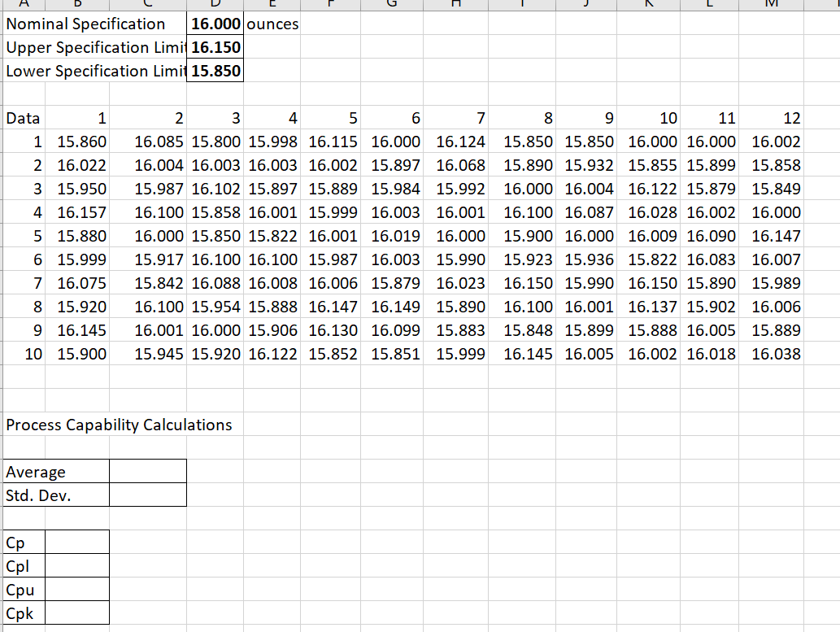
Task: Click the 15.945 cell
Action: [x=148, y=354]
